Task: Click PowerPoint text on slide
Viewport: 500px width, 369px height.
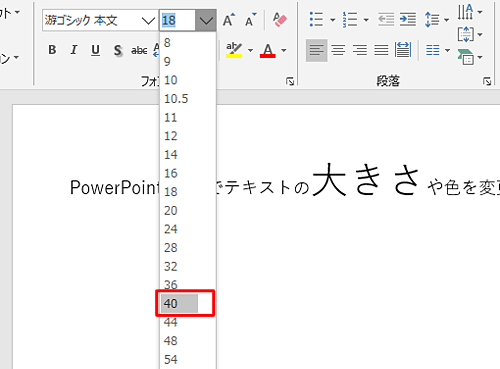Action: point(115,187)
